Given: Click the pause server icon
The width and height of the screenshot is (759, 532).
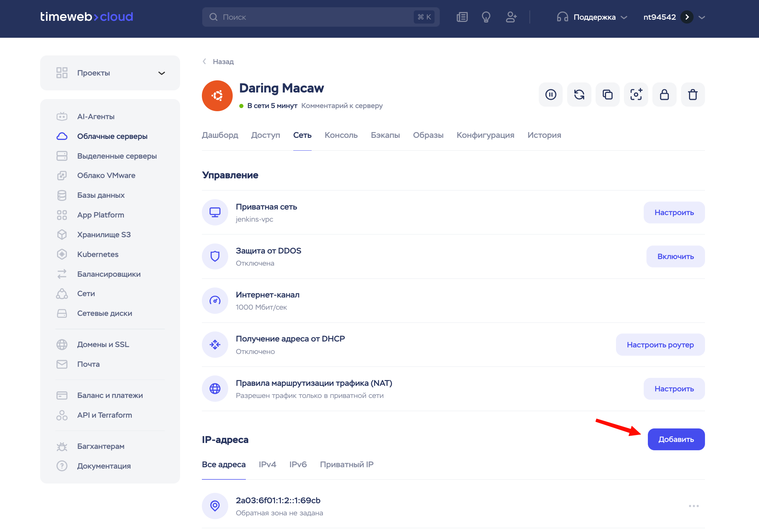Looking at the screenshot, I should [x=551, y=95].
